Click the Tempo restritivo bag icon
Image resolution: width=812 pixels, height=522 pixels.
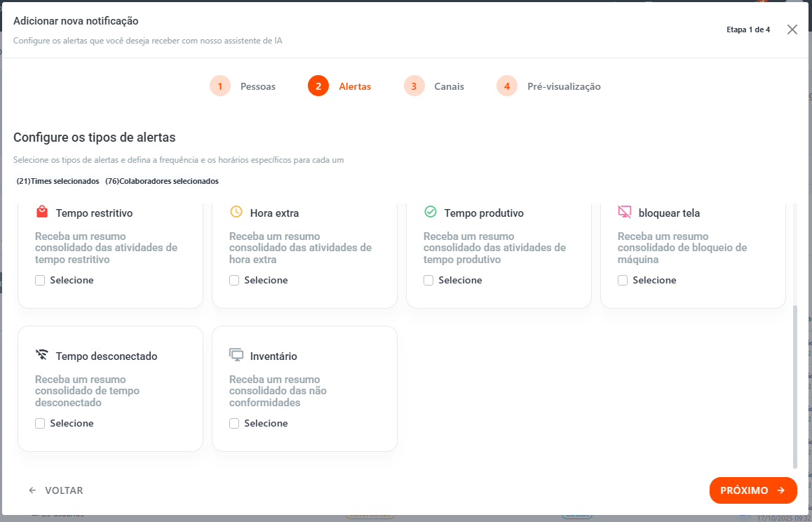pyautogui.click(x=42, y=212)
